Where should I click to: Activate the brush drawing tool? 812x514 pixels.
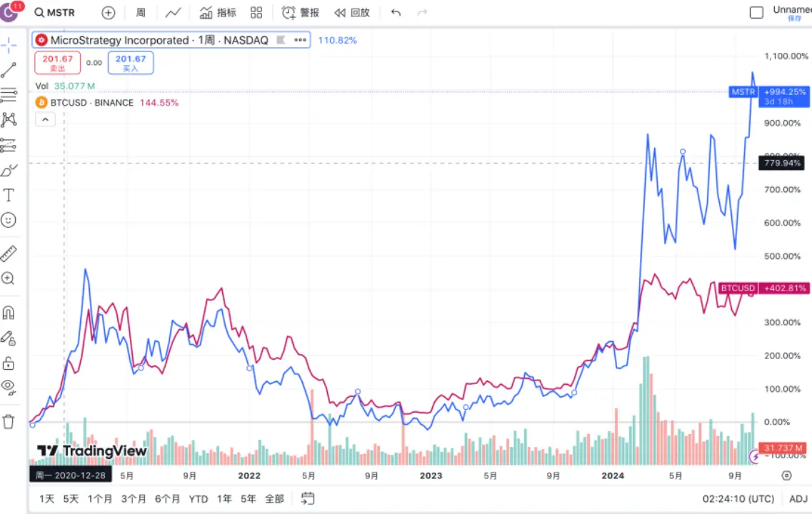[x=9, y=170]
